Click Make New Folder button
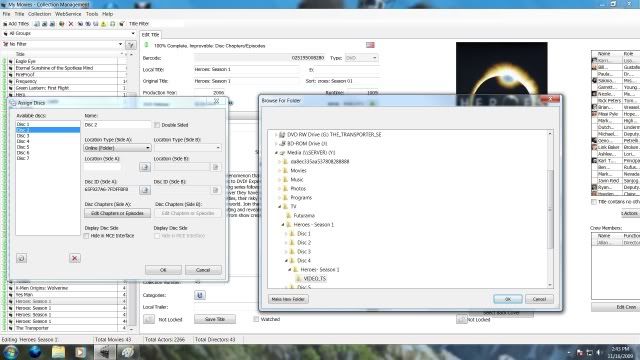The width and height of the screenshot is (640, 360). (288, 299)
